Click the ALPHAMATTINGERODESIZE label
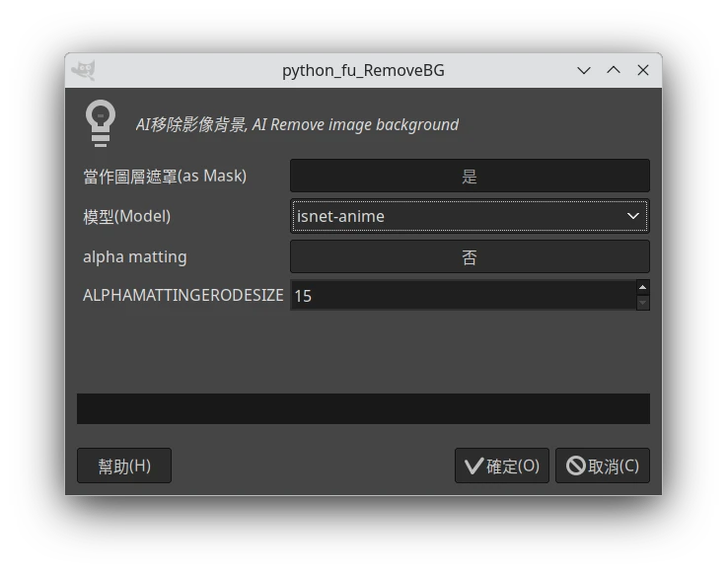The width and height of the screenshot is (728, 573). 182,295
